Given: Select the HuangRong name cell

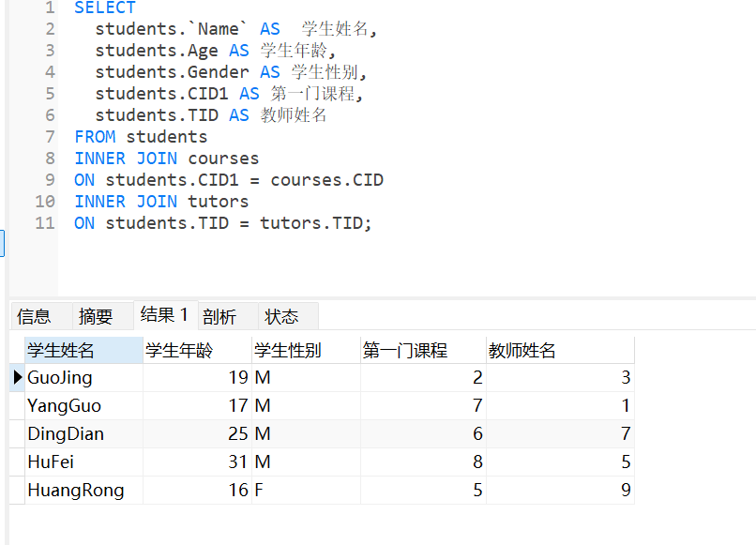Looking at the screenshot, I should tap(83, 490).
